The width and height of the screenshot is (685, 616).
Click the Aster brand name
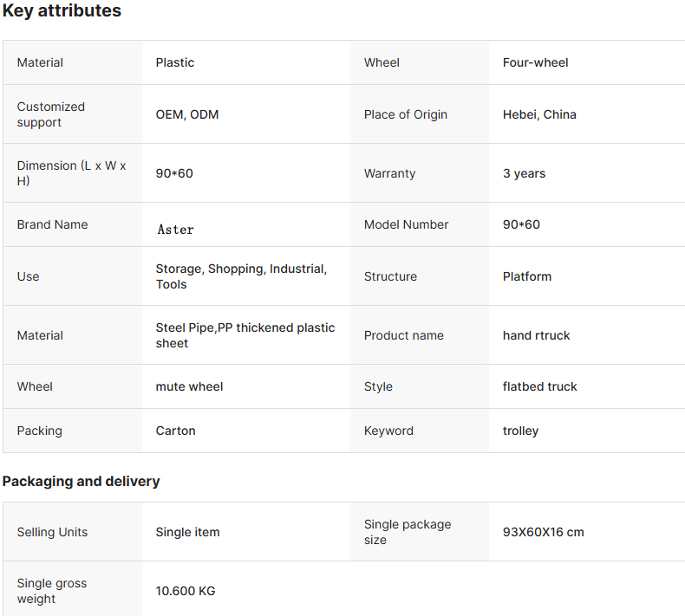click(x=175, y=230)
